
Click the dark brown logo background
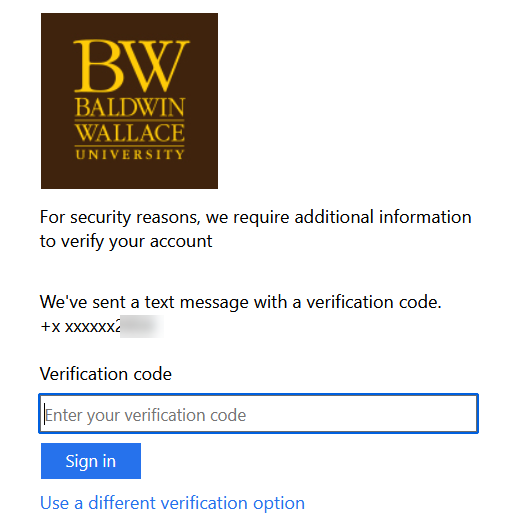click(129, 174)
